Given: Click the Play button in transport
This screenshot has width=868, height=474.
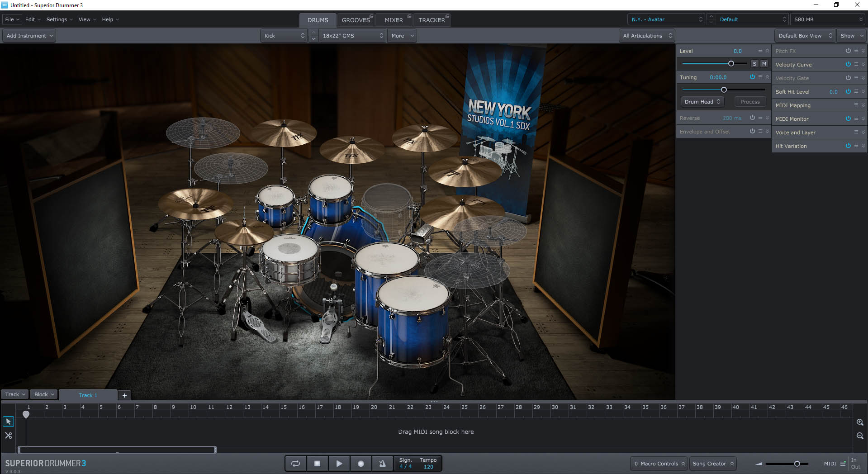Looking at the screenshot, I should click(x=339, y=463).
